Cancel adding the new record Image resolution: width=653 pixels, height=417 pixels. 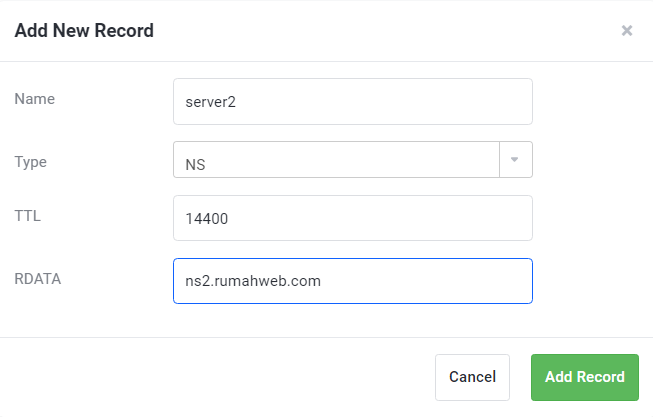point(472,377)
